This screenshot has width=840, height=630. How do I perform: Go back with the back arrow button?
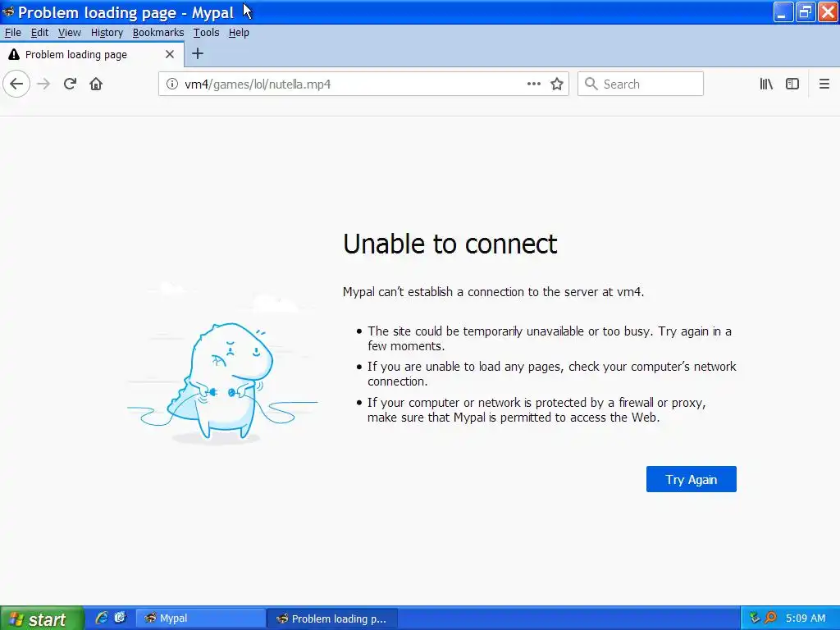[x=16, y=84]
